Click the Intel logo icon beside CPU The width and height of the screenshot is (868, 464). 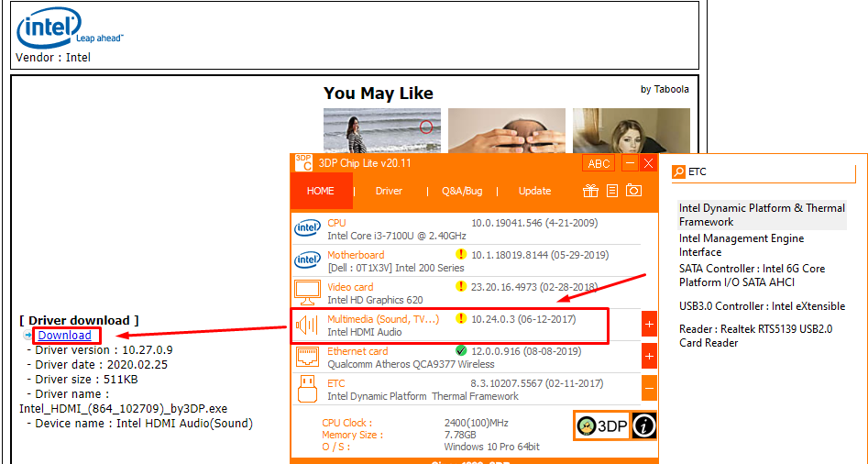(307, 227)
